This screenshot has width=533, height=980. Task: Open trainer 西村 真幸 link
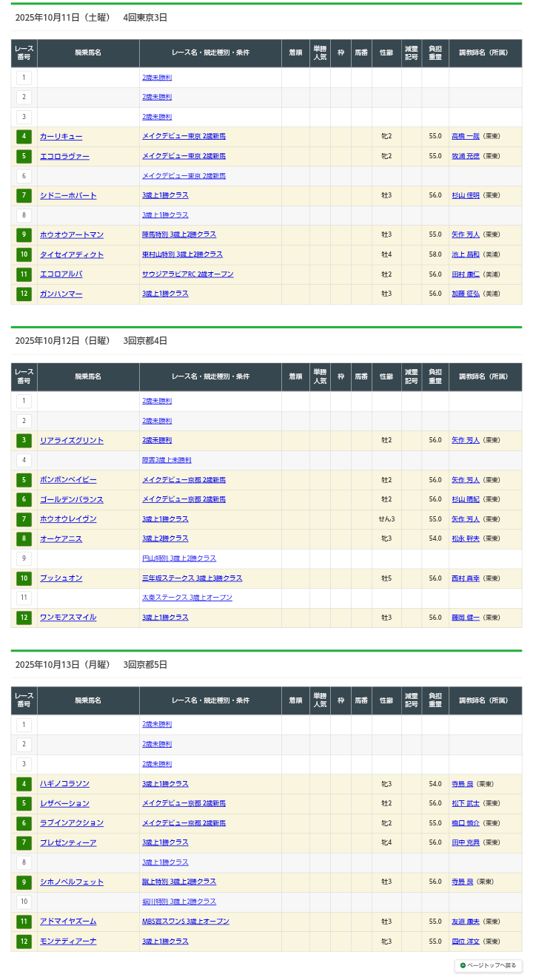[x=466, y=578]
